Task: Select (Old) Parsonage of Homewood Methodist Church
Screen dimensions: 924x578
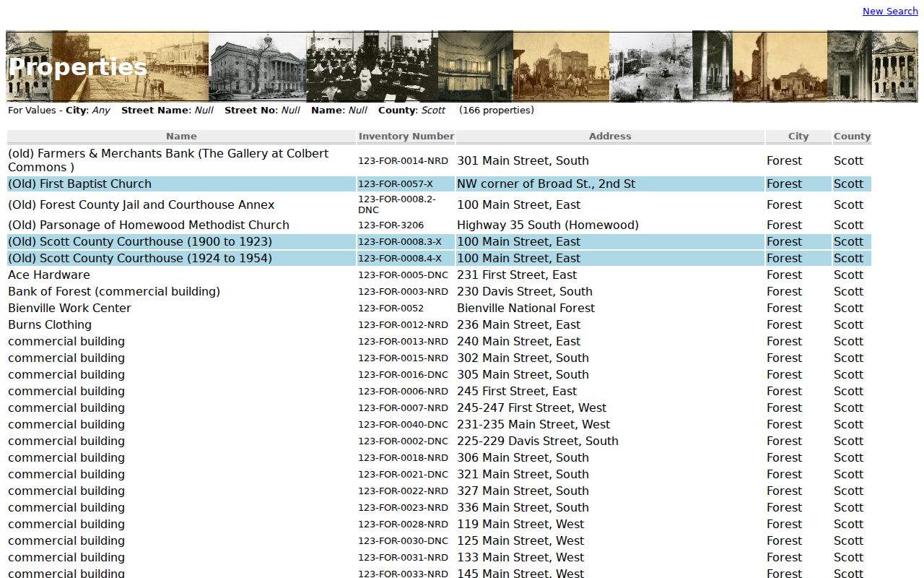Action: pyautogui.click(x=149, y=225)
